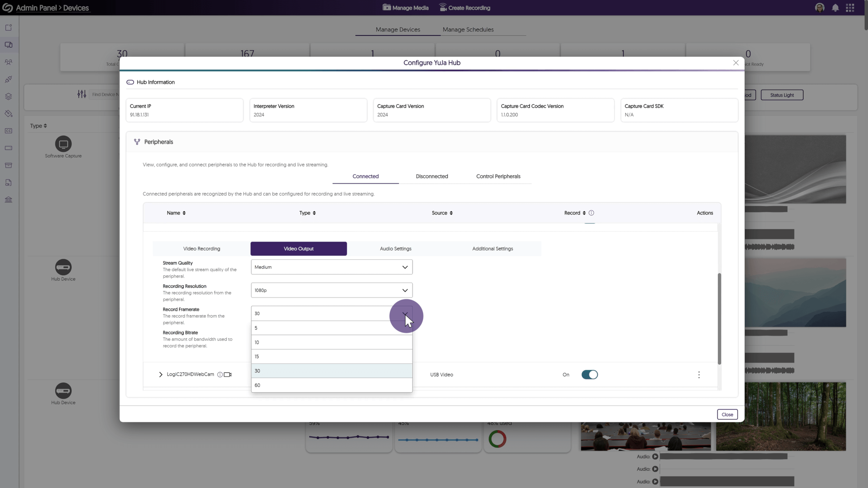Click the Find Device search field
Screen dimensions: 868x488
pyautogui.click(x=105, y=94)
